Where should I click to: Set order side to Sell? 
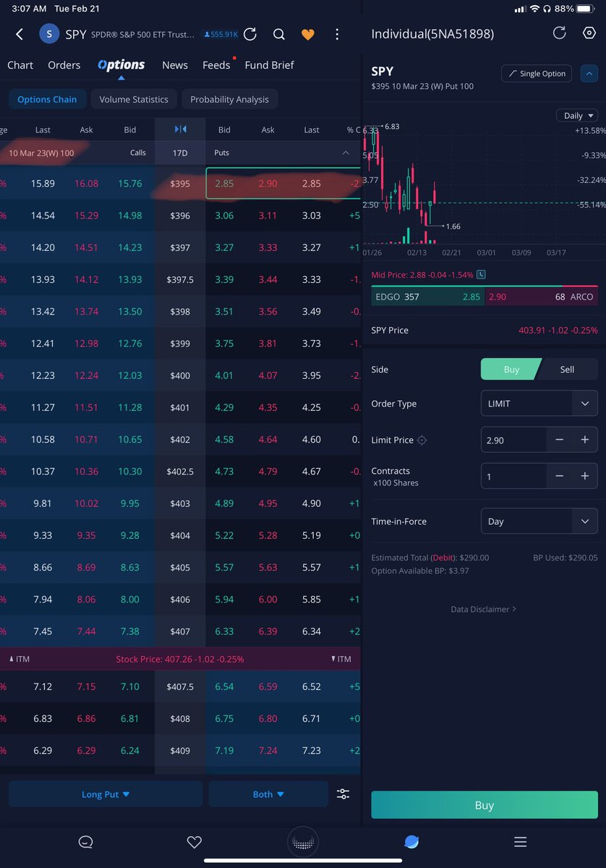(x=568, y=369)
